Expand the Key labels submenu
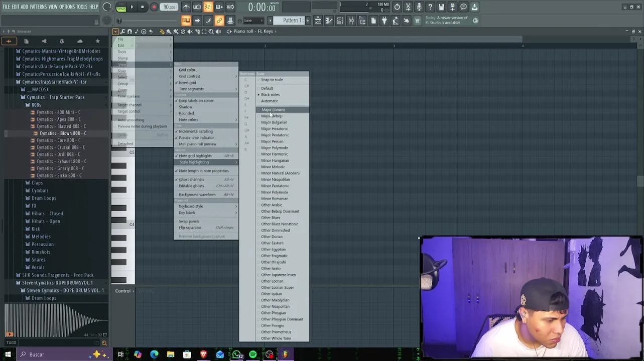This screenshot has width=644, height=361. pos(206,213)
